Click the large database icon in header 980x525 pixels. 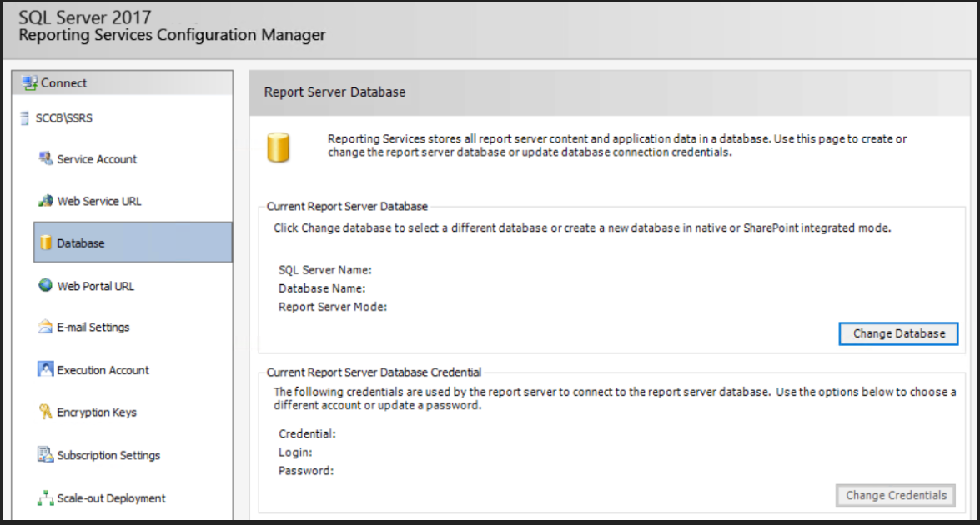[x=279, y=147]
